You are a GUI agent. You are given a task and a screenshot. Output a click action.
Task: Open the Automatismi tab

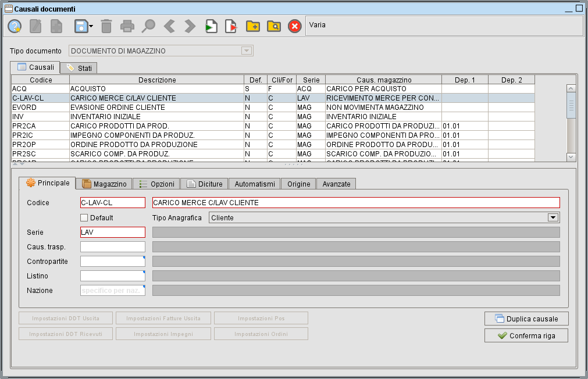pos(255,184)
